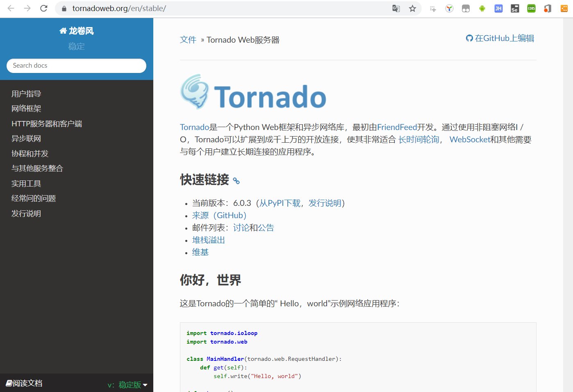573x392 pixels.
Task: Open 发行说明 in the sidebar
Action: coord(26,214)
